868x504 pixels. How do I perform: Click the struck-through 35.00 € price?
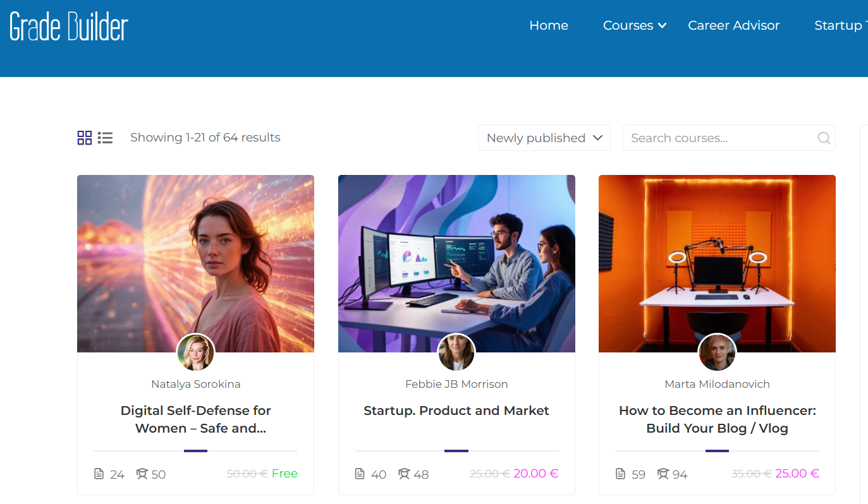[752, 474]
